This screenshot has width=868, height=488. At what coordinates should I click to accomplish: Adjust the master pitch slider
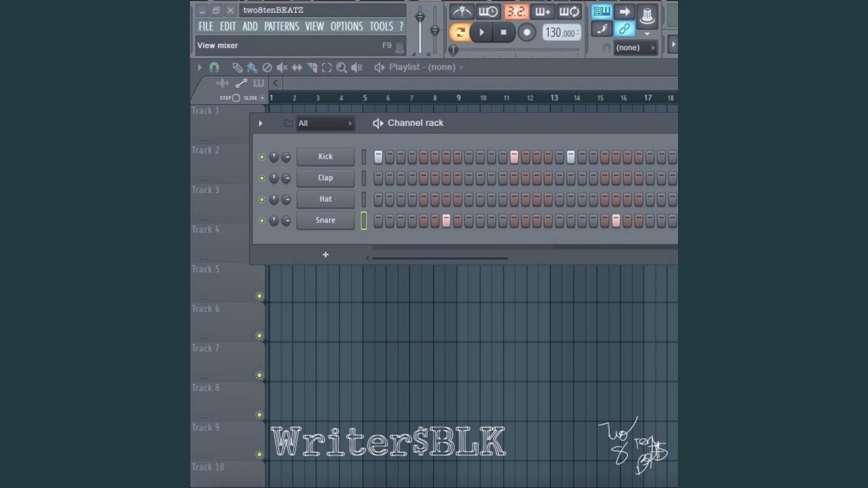[x=435, y=30]
